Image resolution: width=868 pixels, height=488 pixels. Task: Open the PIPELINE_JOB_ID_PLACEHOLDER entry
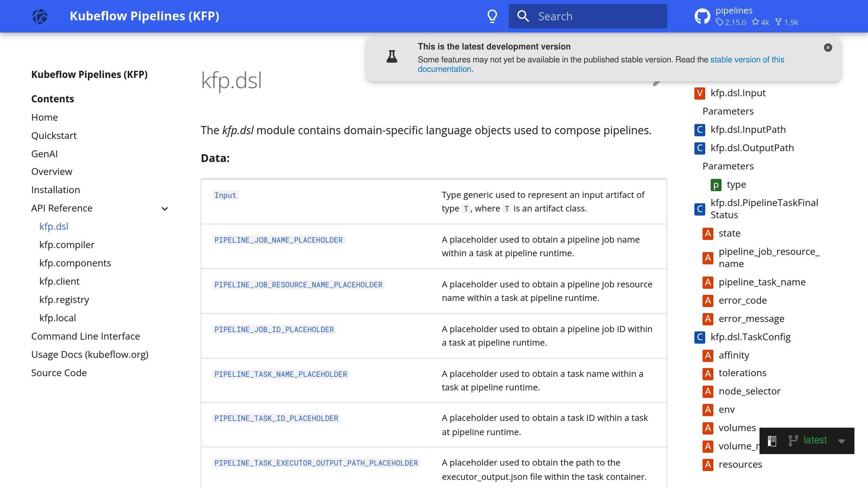coord(273,329)
